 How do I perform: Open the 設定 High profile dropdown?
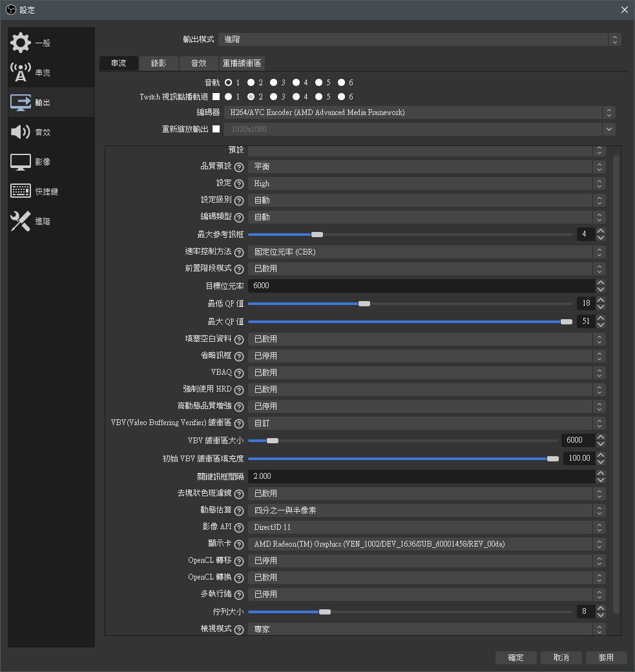pyautogui.click(x=427, y=184)
